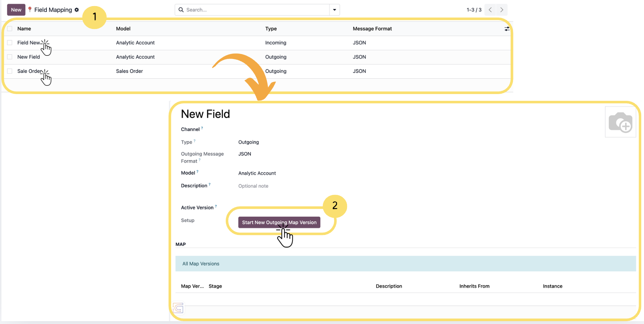Viewport: 644px width, 324px height.
Task: Toggle the select-all checkbox in header
Action: point(10,29)
